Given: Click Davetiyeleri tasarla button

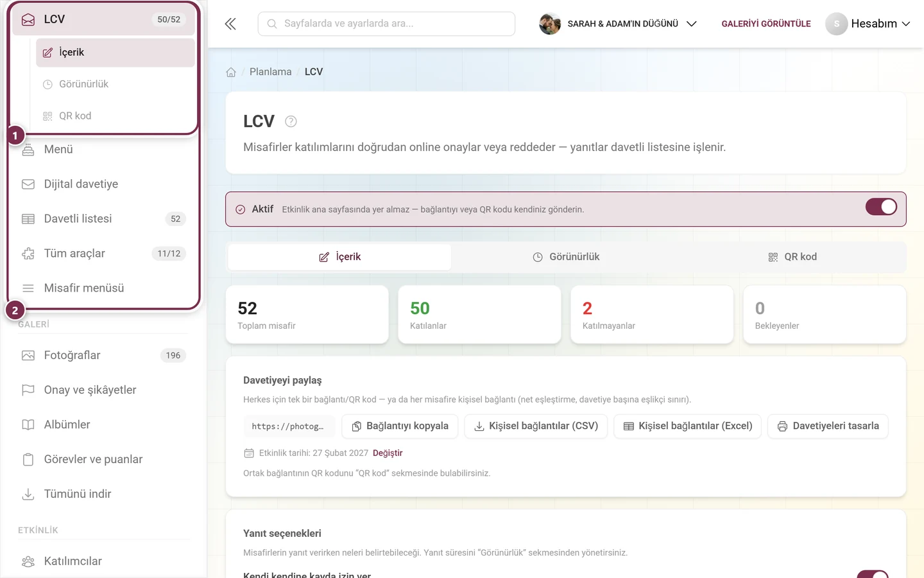Looking at the screenshot, I should click(828, 426).
